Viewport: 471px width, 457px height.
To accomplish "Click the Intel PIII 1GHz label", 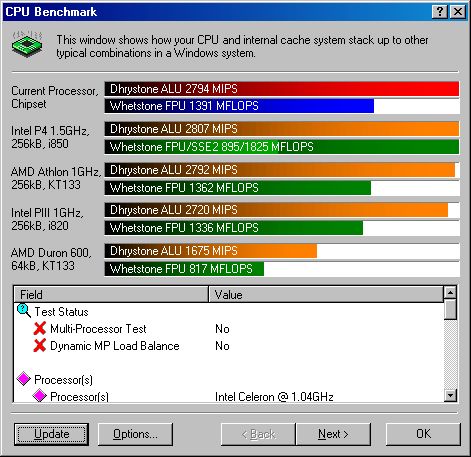I will [x=47, y=219].
